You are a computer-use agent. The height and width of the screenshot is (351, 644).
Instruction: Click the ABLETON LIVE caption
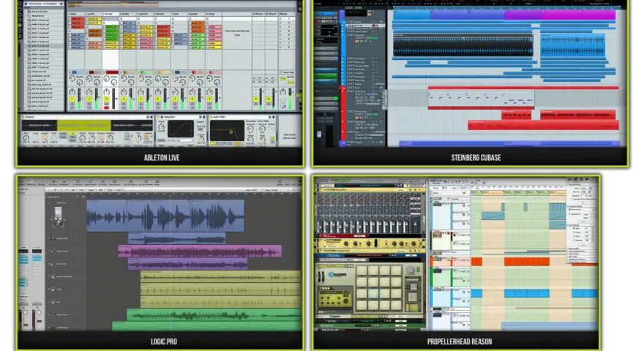[x=162, y=158]
